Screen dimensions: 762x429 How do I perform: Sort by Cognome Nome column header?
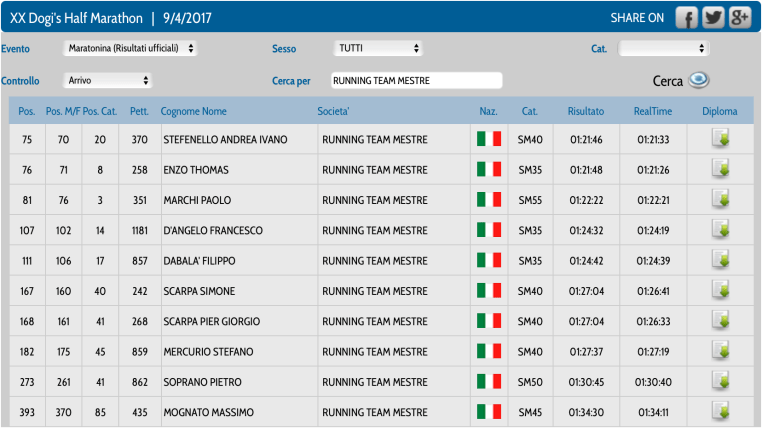click(x=193, y=111)
